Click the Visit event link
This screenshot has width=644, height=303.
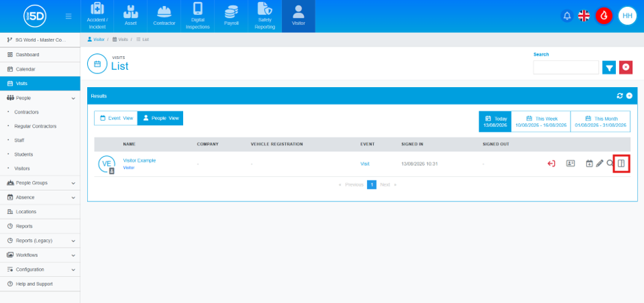365,164
